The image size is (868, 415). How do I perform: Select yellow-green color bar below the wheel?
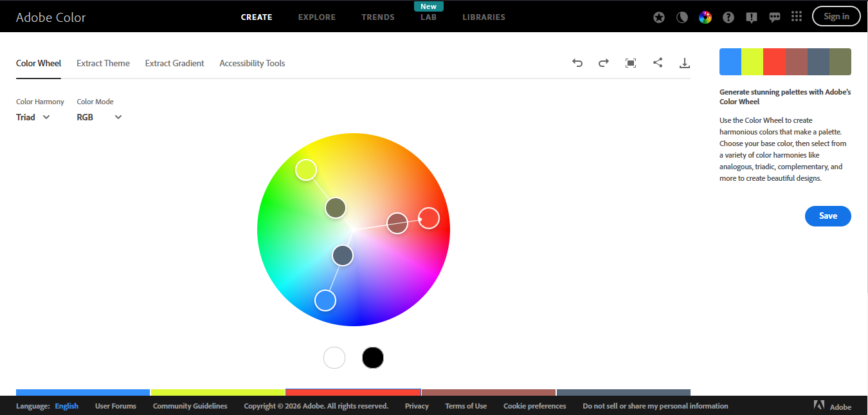pos(218,392)
